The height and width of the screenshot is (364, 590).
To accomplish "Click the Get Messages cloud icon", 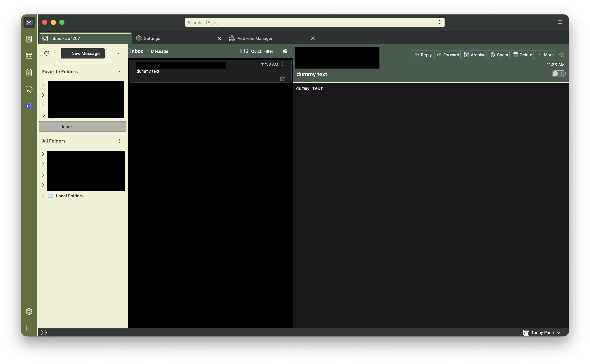I will [x=47, y=53].
